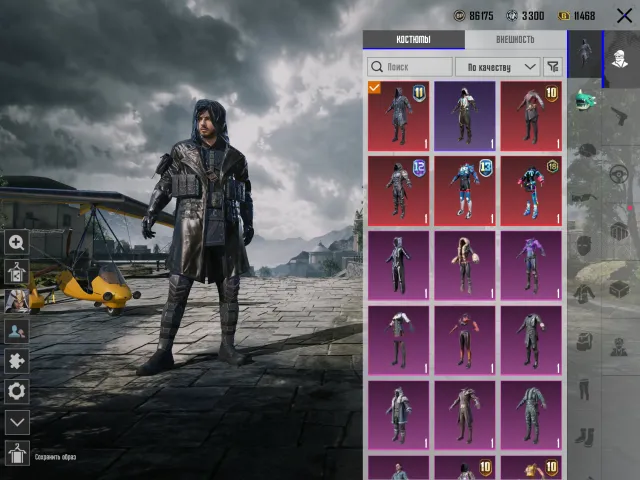
Task: Collapse left toolbar with the down chevron
Action: 17,422
